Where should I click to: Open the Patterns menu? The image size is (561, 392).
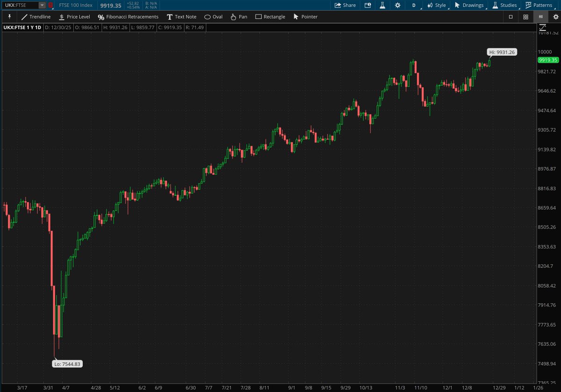pyautogui.click(x=540, y=6)
